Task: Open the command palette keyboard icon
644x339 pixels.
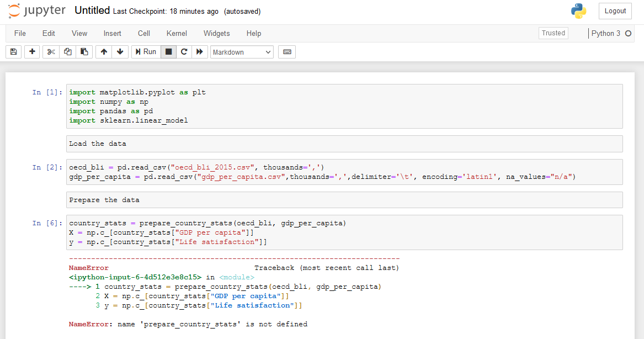Action: (286, 51)
